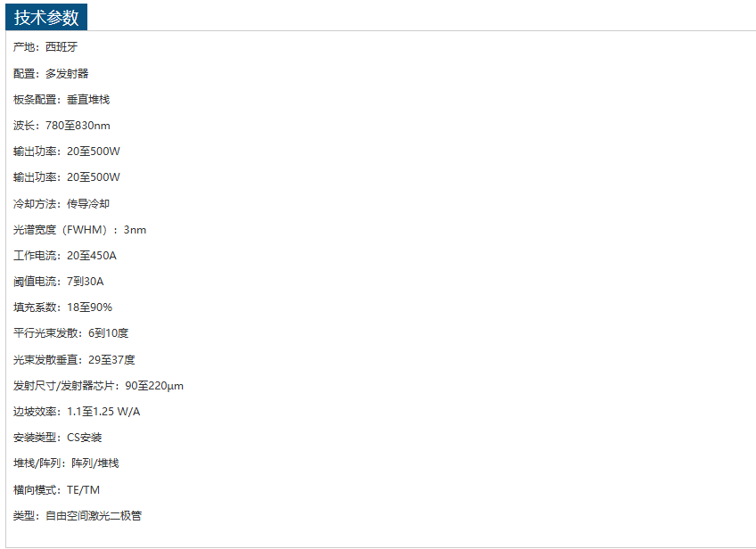Click the first 输出功率：20至500W line

[x=67, y=152]
